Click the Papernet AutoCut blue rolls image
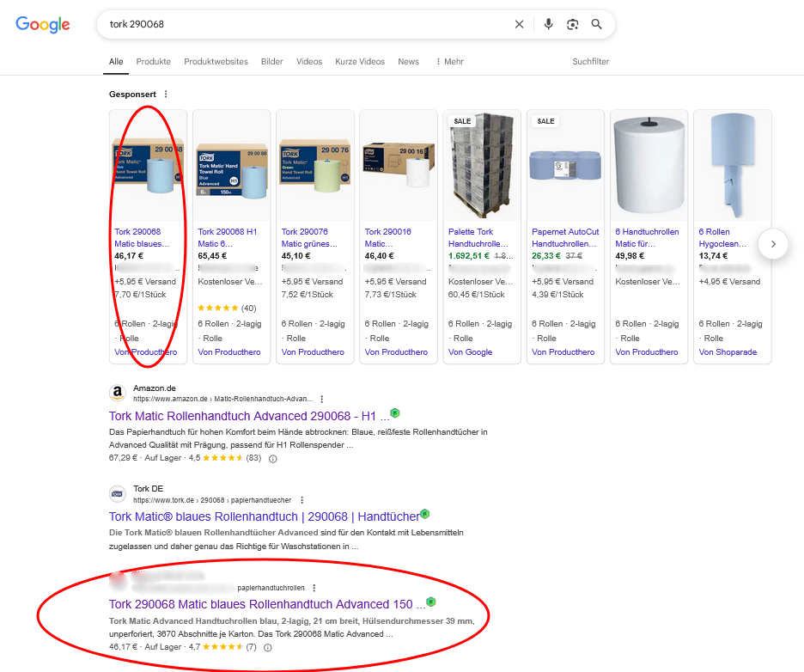 (x=565, y=165)
